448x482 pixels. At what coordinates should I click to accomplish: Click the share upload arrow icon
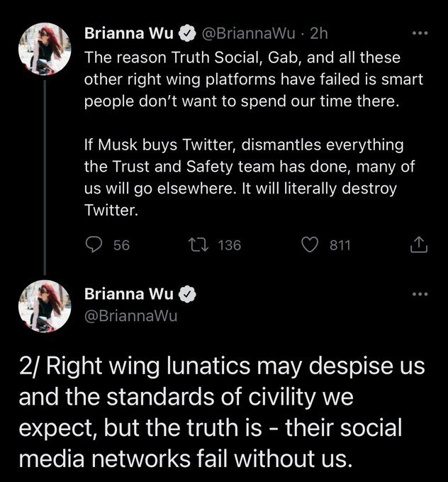(x=418, y=245)
